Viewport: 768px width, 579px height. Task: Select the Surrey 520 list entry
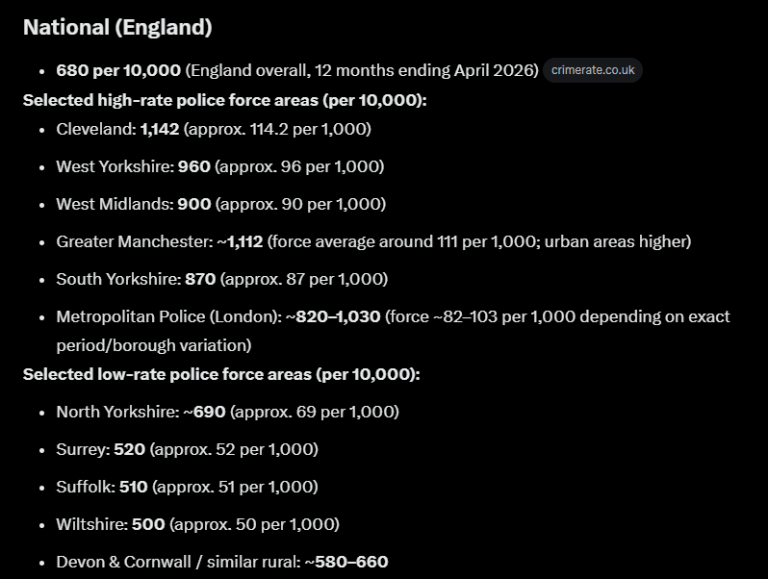click(187, 450)
